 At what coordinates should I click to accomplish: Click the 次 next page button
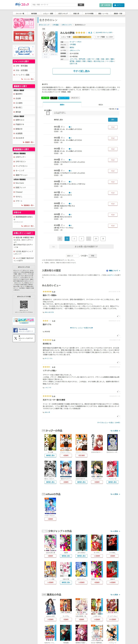click(103, 238)
